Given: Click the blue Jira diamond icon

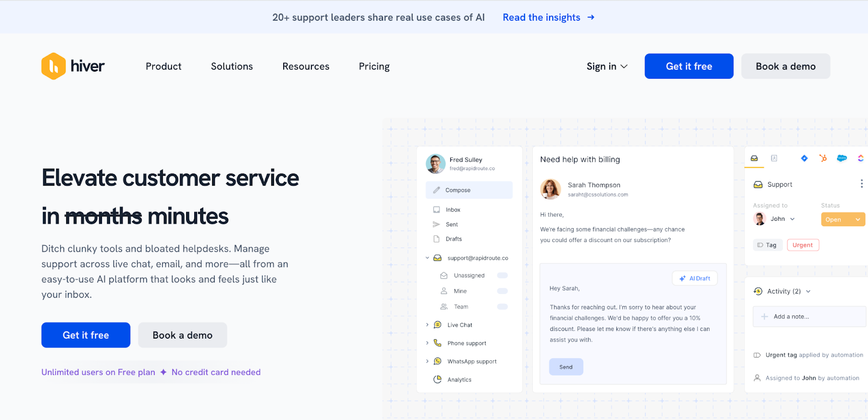Looking at the screenshot, I should point(805,158).
